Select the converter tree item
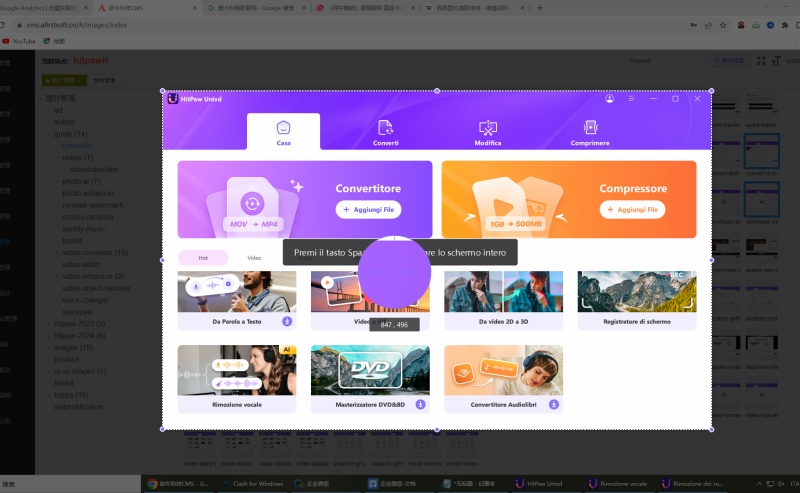 click(x=78, y=145)
